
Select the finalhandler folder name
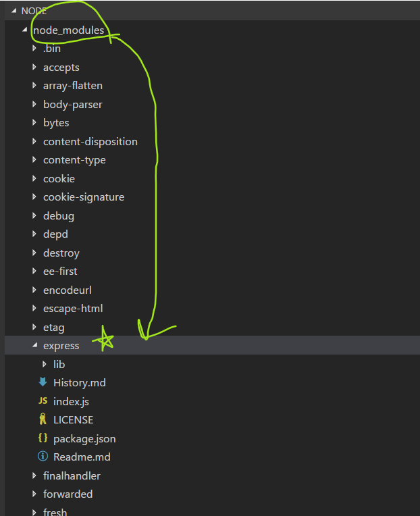coord(72,476)
